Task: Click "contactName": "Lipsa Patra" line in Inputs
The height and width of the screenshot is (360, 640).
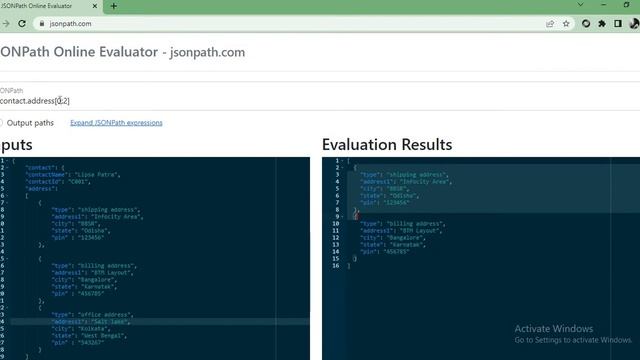Action: pyautogui.click(x=73, y=175)
